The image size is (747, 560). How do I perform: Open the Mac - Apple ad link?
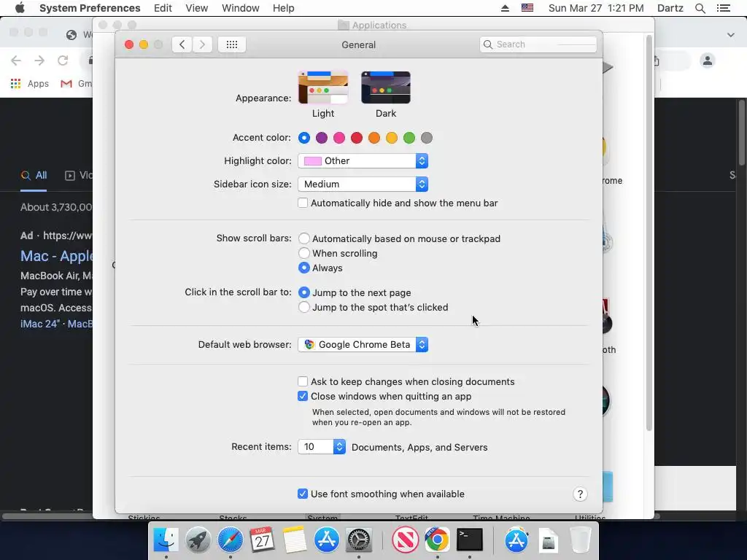(x=56, y=256)
